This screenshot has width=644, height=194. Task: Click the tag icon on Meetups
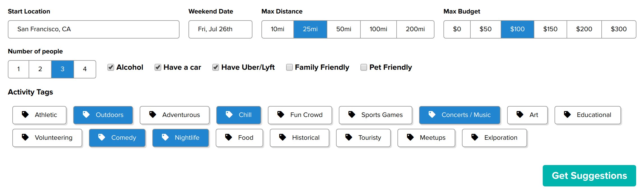pos(410,137)
